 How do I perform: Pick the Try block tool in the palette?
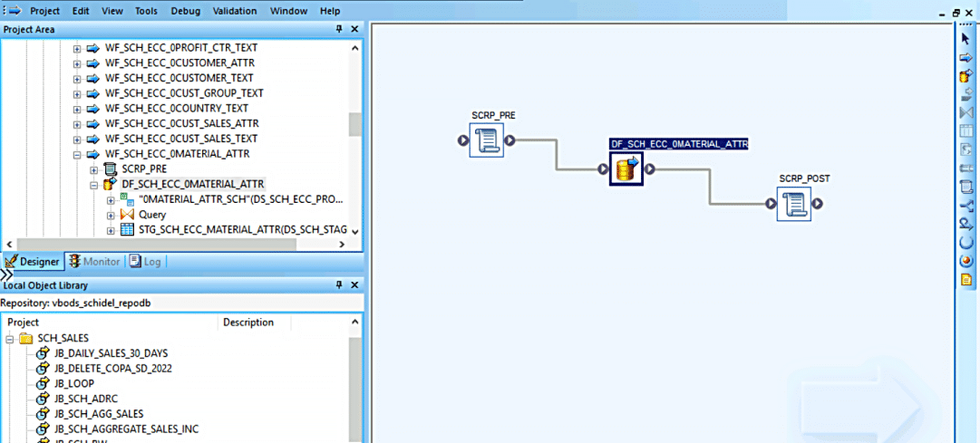click(966, 242)
